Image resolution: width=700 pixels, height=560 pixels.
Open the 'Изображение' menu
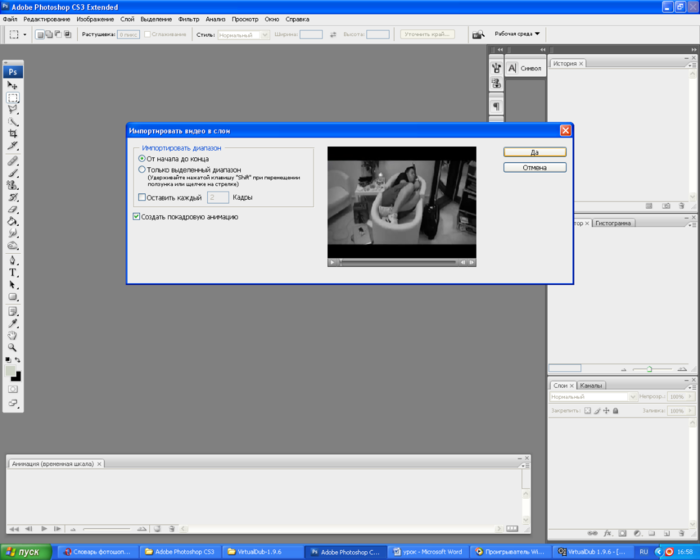[95, 19]
